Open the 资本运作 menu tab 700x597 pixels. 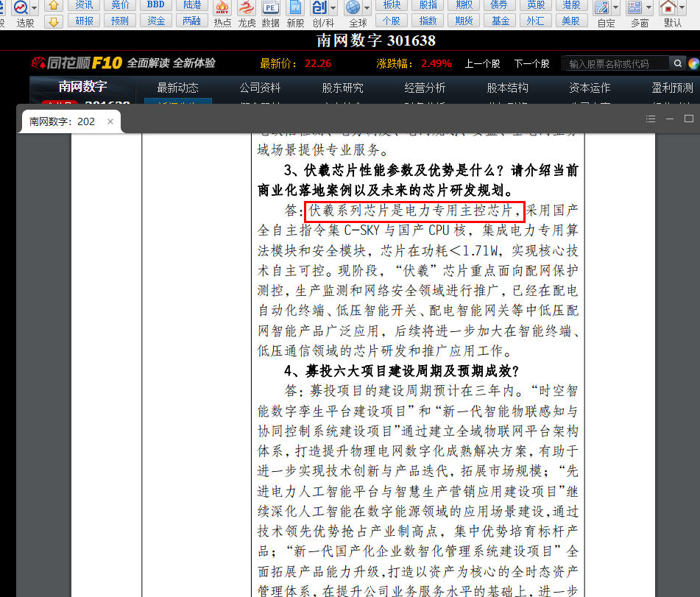[590, 88]
